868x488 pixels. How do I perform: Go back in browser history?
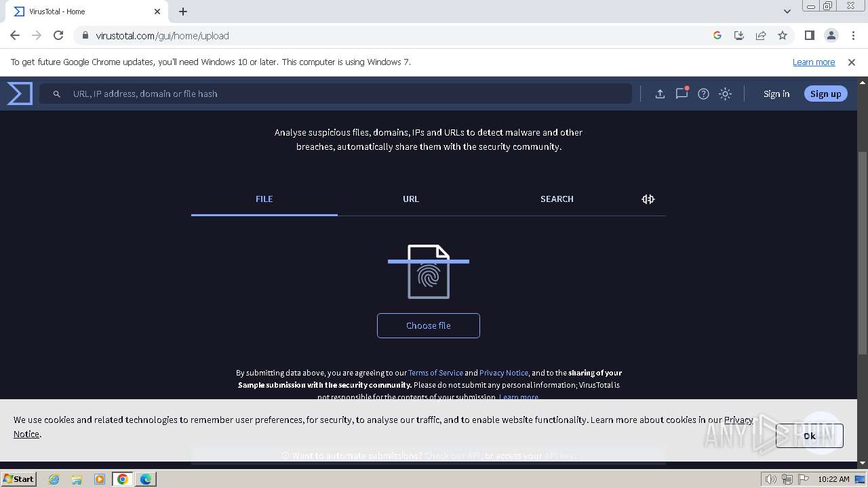coord(15,35)
